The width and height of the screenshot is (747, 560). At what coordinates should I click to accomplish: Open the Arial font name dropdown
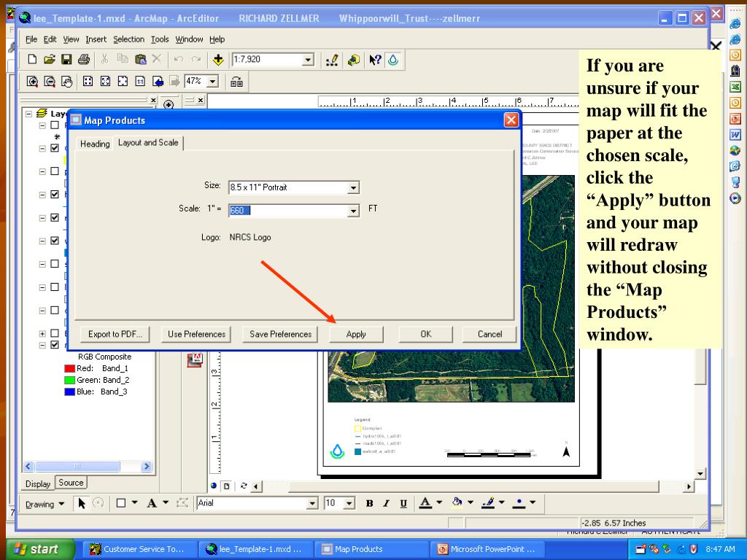point(312,503)
